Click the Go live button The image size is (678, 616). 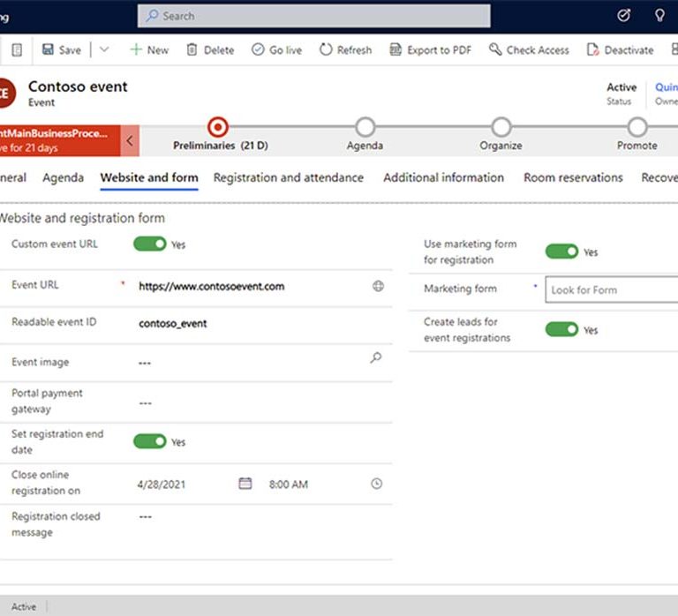coord(277,49)
